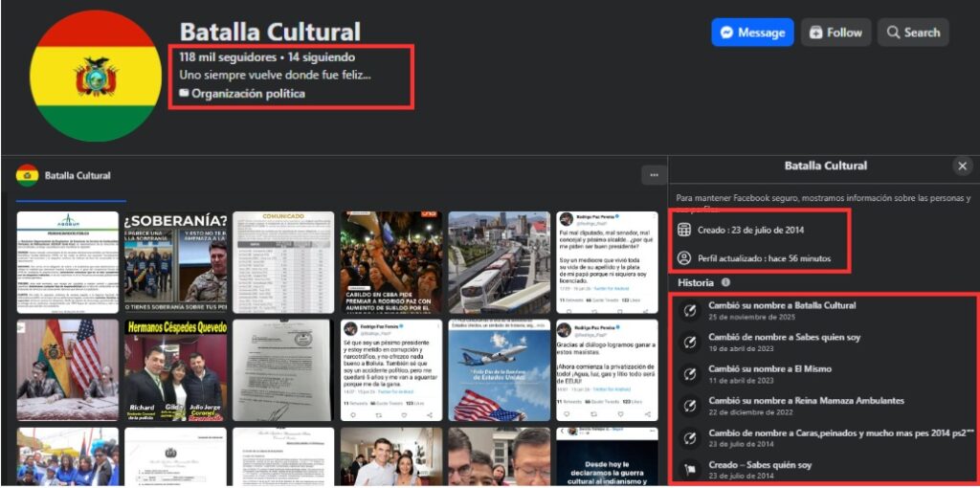
Task: Click '14 siguiendo' text
Action: (322, 57)
